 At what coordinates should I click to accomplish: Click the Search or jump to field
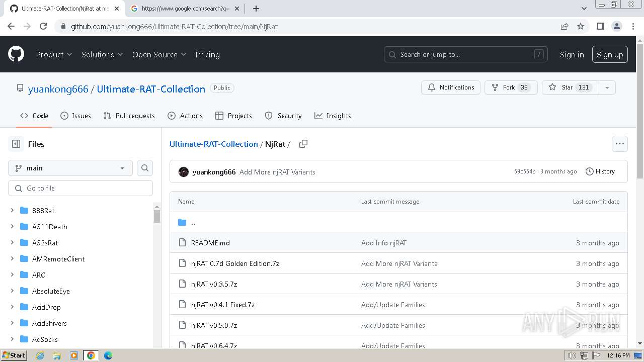[466, 54]
